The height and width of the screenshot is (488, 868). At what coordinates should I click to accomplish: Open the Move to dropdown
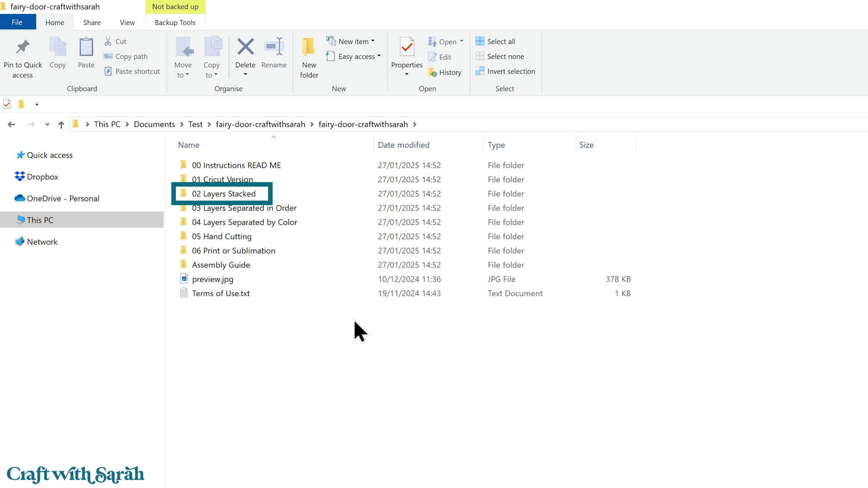tap(183, 70)
